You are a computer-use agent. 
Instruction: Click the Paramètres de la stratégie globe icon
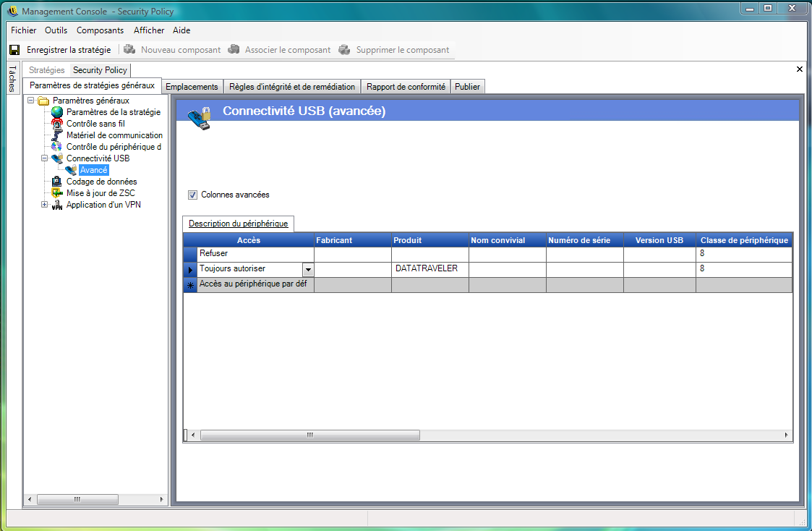[57, 112]
